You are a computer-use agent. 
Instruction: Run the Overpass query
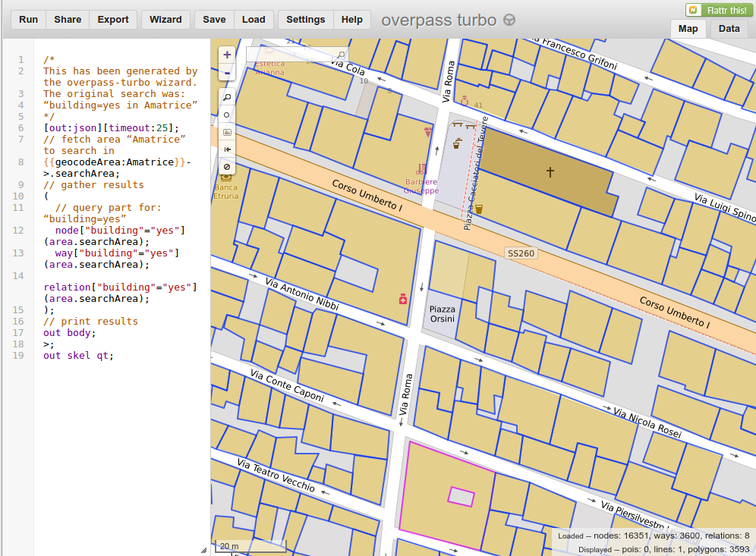click(28, 20)
